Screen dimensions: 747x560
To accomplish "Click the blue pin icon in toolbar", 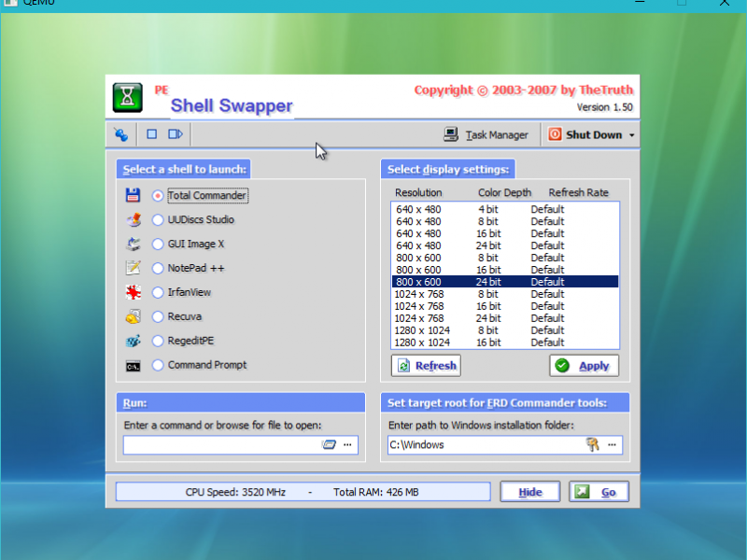I will [121, 134].
